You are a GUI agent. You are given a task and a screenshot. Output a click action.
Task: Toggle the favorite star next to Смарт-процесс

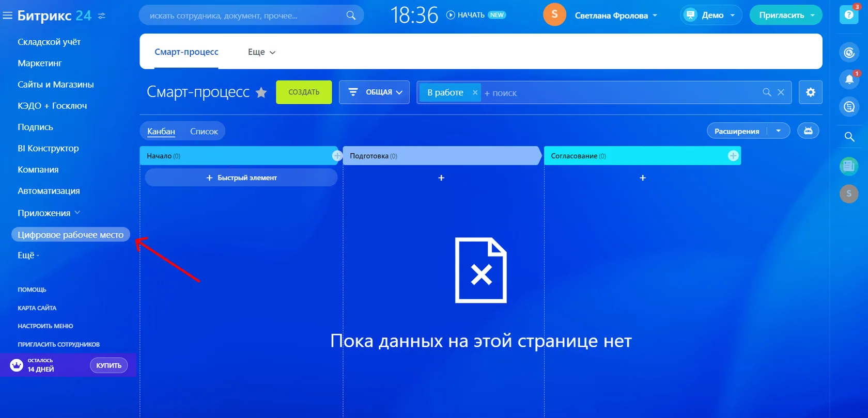click(x=261, y=92)
